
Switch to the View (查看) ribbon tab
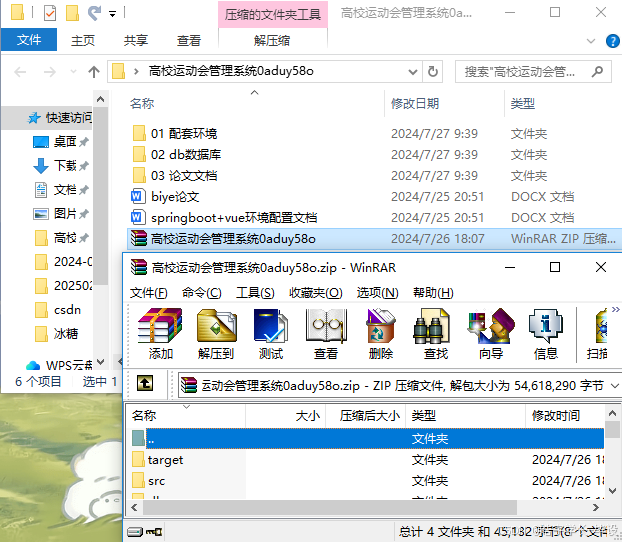189,40
